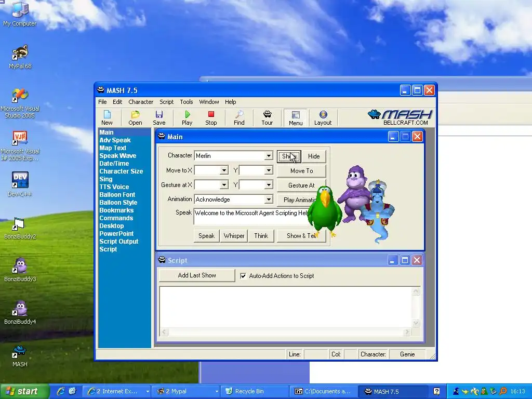Click the Add Last Show button
Image resolution: width=532 pixels, height=399 pixels.
(197, 275)
